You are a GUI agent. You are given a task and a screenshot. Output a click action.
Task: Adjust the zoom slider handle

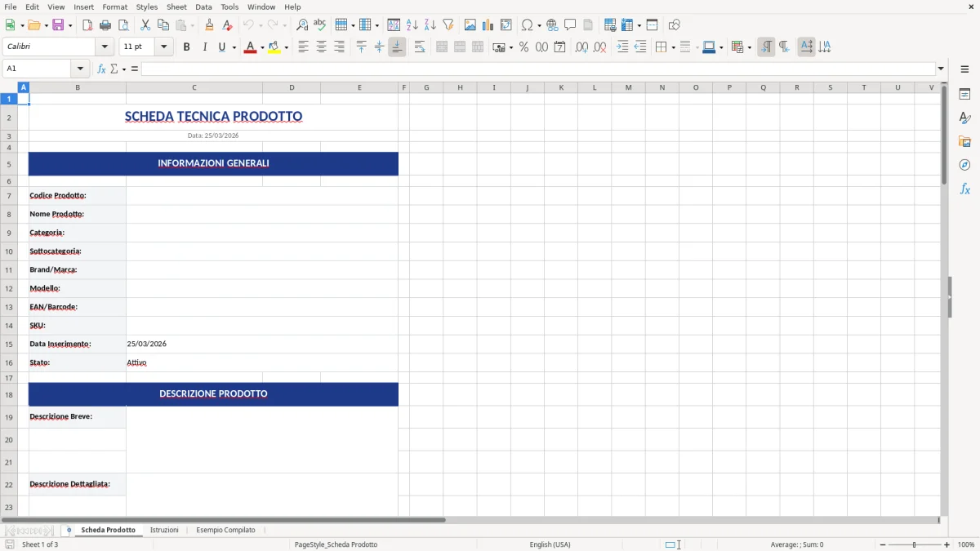point(915,544)
